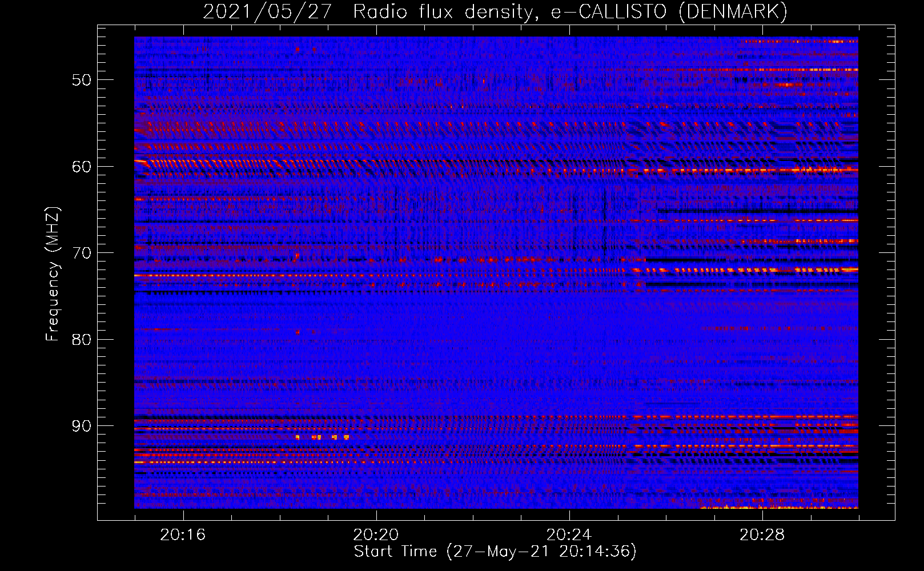The image size is (924, 571).
Task: Click the 20:20 time tick label
Action: (x=376, y=534)
